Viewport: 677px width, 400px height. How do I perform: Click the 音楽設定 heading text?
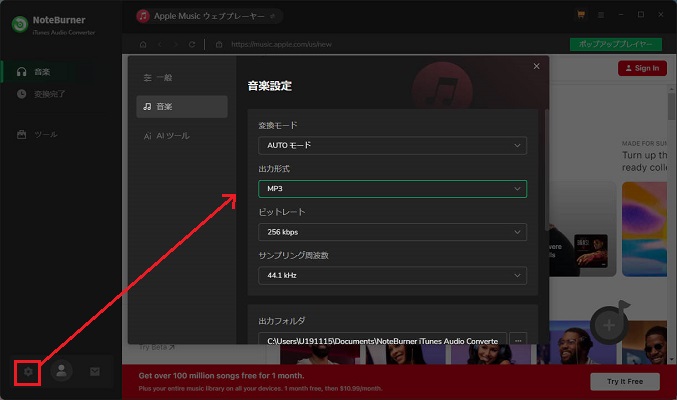(270, 86)
